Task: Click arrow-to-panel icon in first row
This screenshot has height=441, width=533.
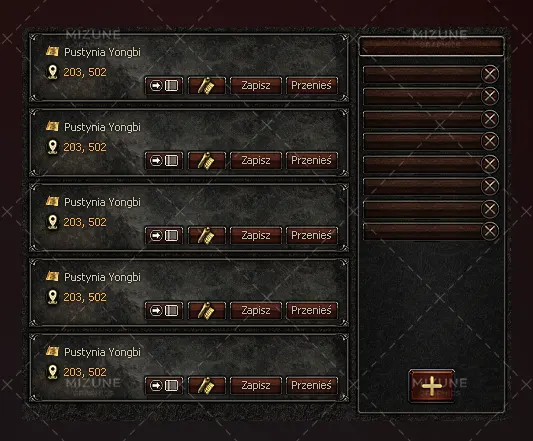Action: point(164,85)
